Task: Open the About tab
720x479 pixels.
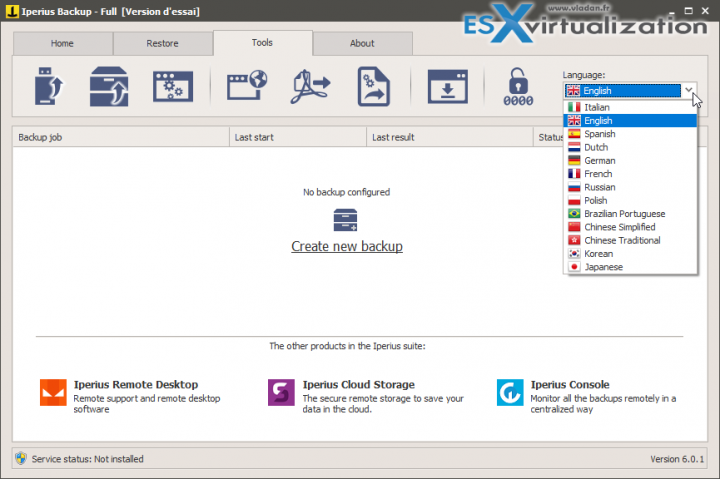Action: 362,43
